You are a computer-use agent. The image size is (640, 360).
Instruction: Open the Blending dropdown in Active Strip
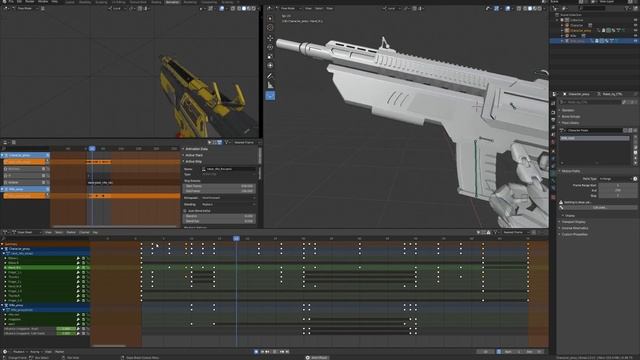229,204
